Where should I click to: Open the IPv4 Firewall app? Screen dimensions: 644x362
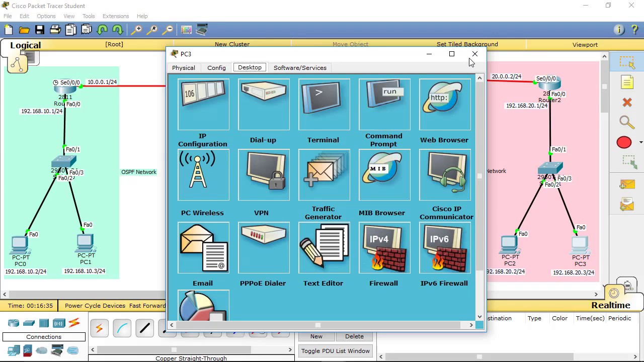click(384, 247)
